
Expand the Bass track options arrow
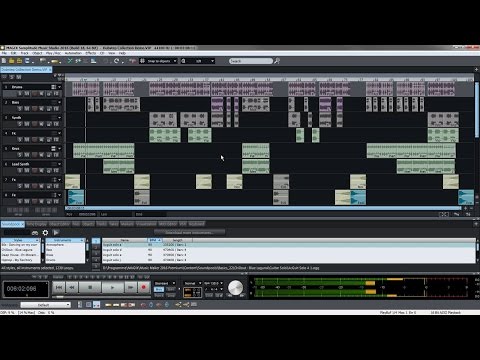[59, 102]
